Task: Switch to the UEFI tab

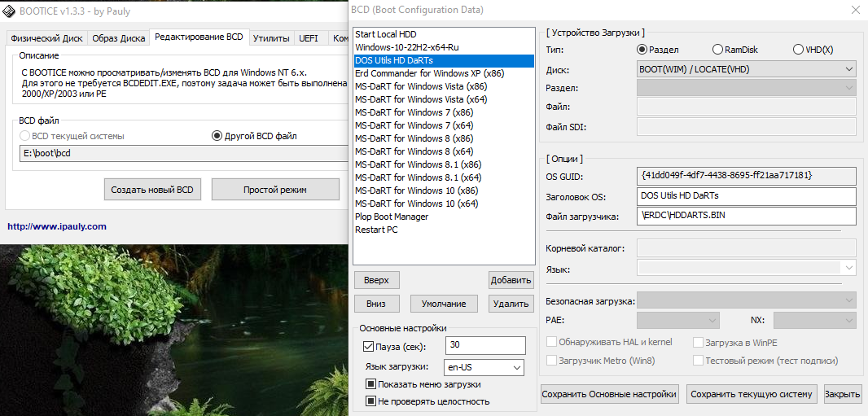Action: 309,38
